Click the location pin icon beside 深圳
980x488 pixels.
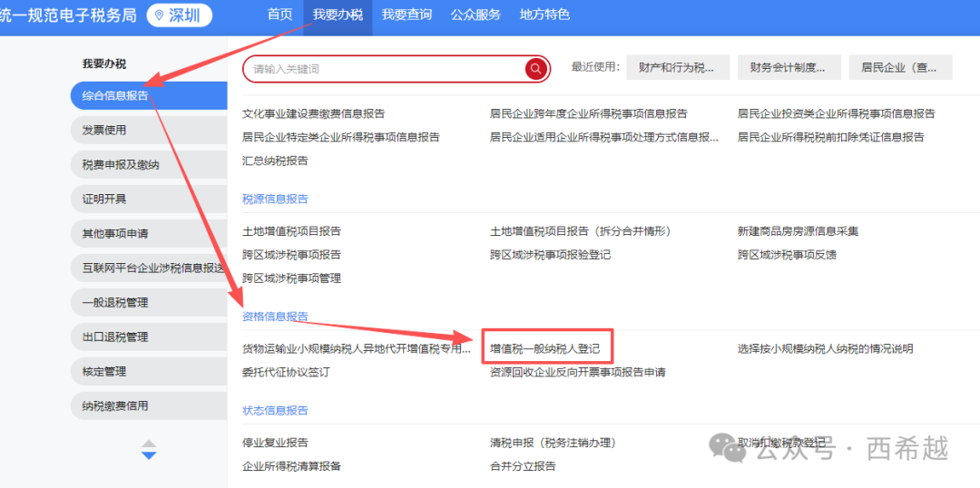pyautogui.click(x=158, y=15)
